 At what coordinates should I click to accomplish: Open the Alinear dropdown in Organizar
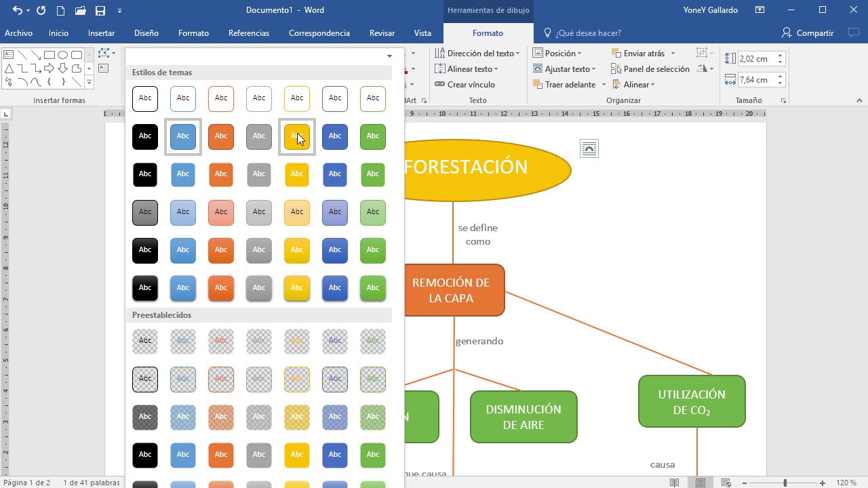click(633, 84)
